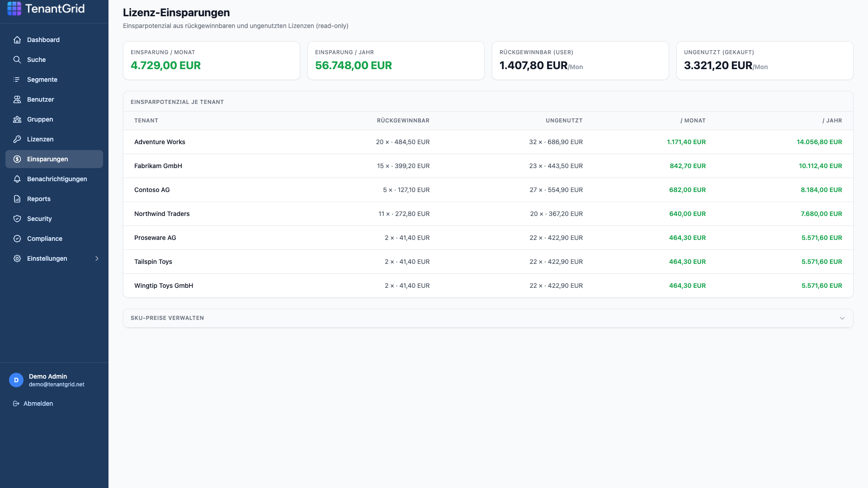Select Wingtip Toys GmbH tenant name
This screenshot has height=488, width=868.
click(164, 286)
